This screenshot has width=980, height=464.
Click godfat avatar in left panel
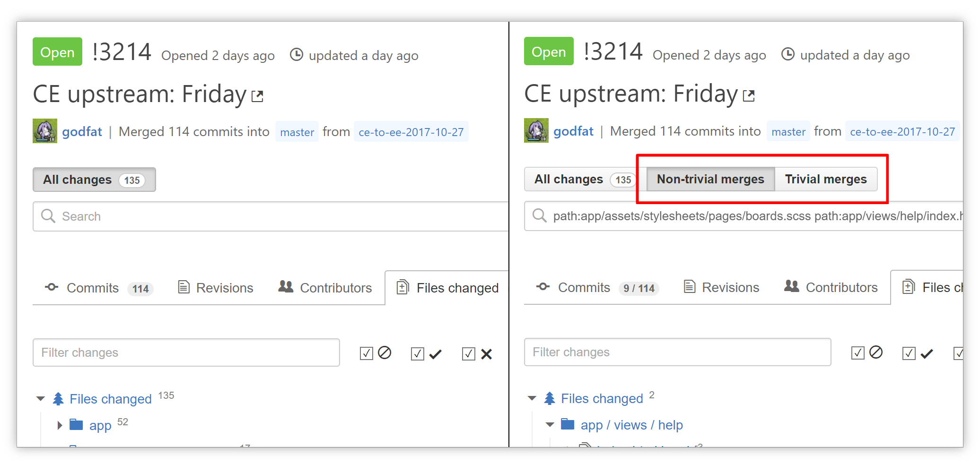(x=45, y=131)
